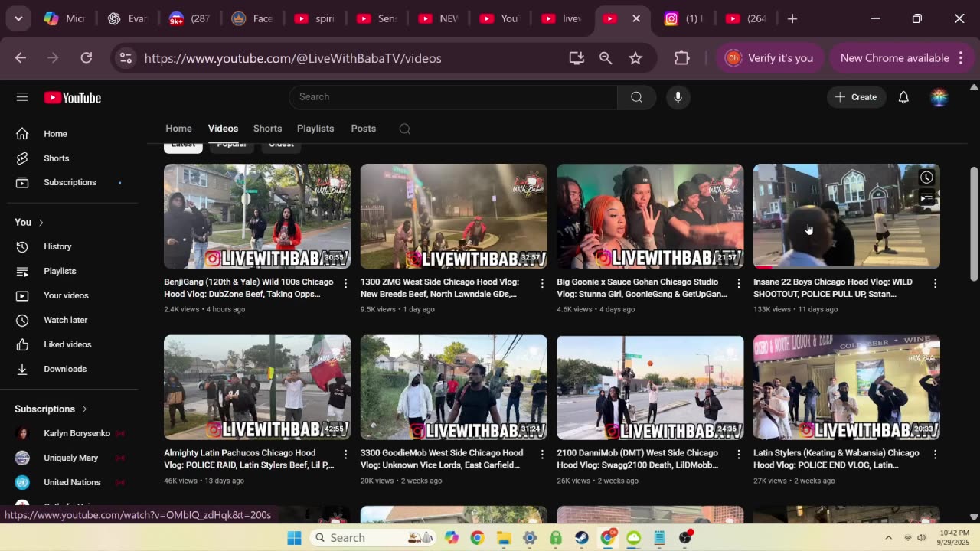Open the zoom magnifier in address bar
This screenshot has width=980, height=551.
[x=606, y=58]
